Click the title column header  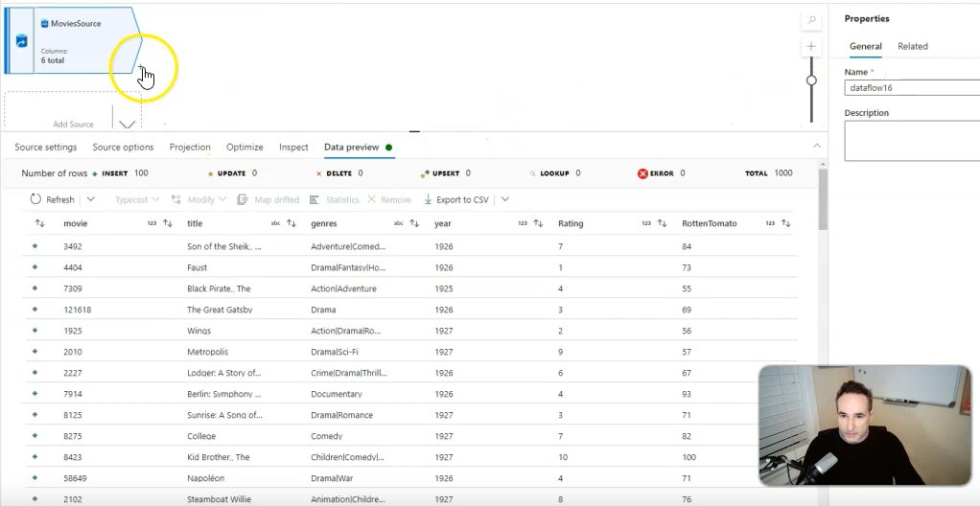195,223
